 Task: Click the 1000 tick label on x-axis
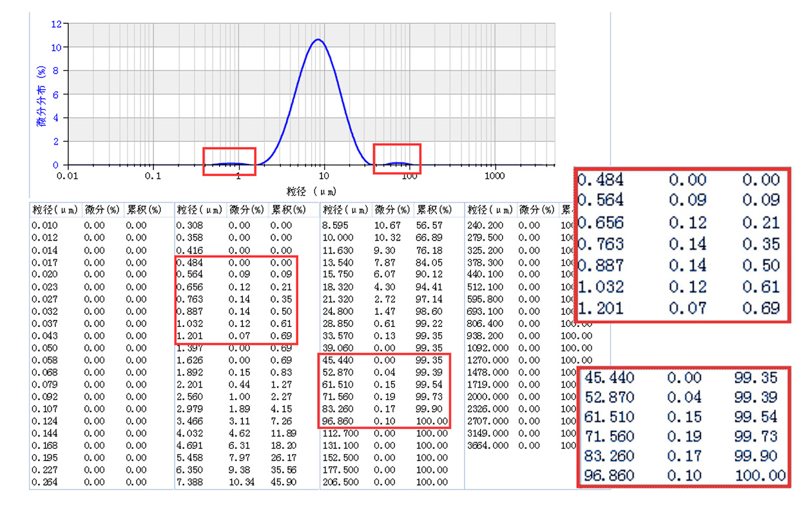pyautogui.click(x=494, y=176)
